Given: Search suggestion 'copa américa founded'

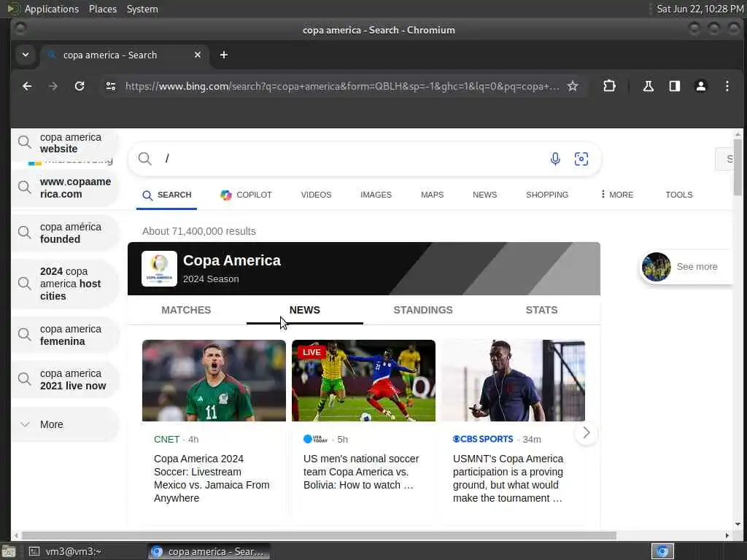Looking at the screenshot, I should [65, 233].
